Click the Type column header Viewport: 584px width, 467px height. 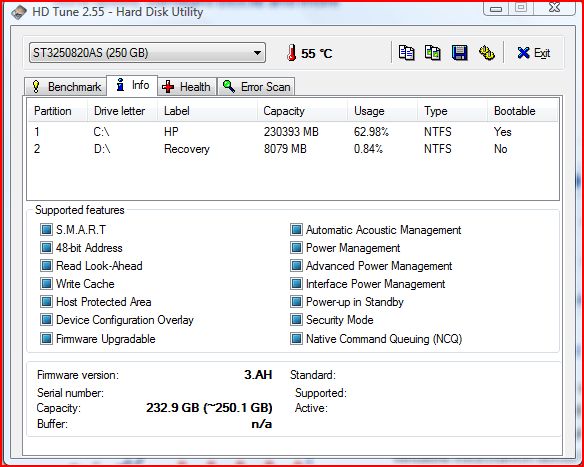point(453,111)
